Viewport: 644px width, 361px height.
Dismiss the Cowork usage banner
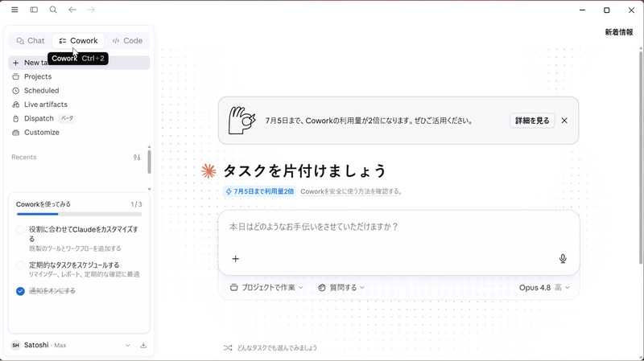pyautogui.click(x=564, y=121)
